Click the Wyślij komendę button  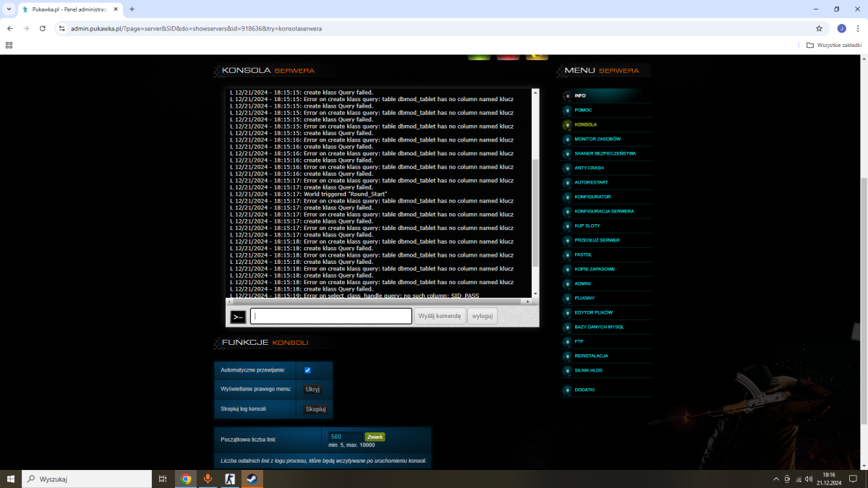(440, 316)
